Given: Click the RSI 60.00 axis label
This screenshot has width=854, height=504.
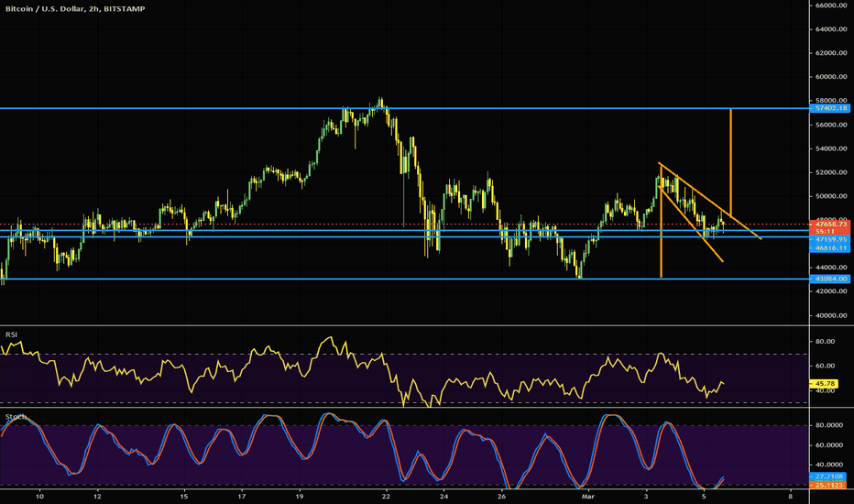Looking at the screenshot, I should pyautogui.click(x=826, y=367).
